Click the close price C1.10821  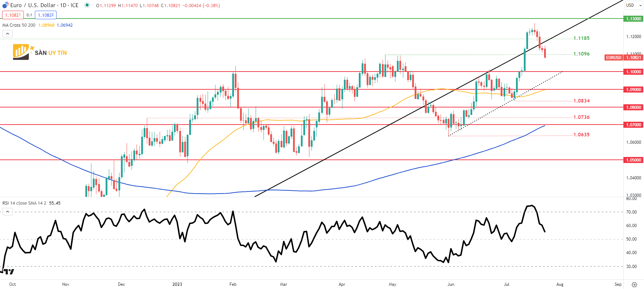(170, 6)
